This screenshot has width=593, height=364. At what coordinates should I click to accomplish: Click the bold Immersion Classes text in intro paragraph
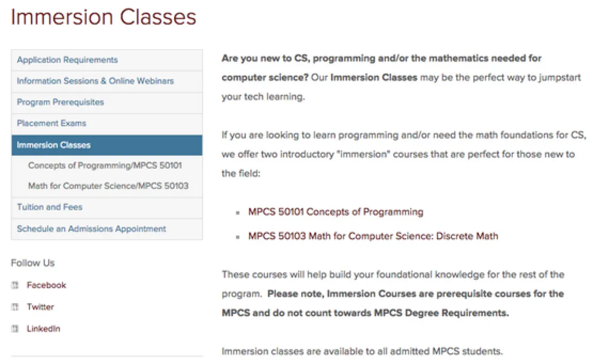pos(373,77)
